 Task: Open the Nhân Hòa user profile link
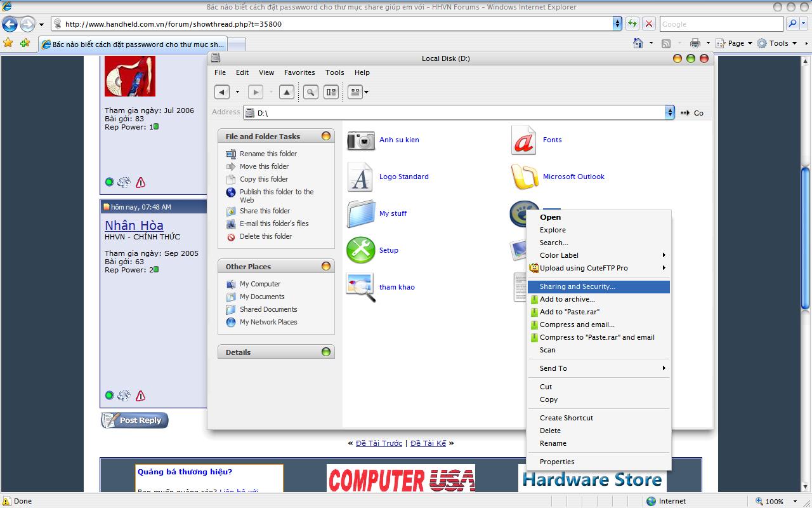tap(134, 225)
